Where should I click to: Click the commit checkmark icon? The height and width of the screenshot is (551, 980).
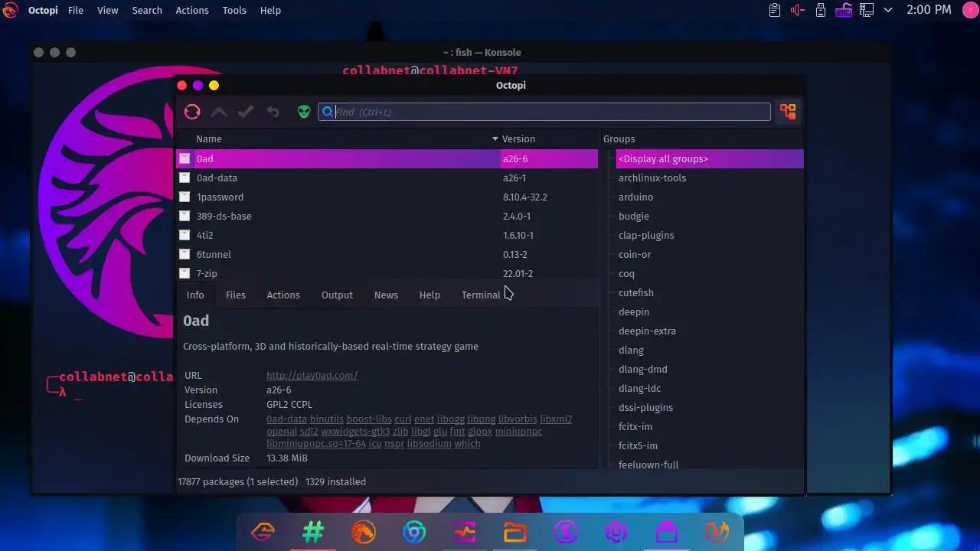click(x=246, y=112)
